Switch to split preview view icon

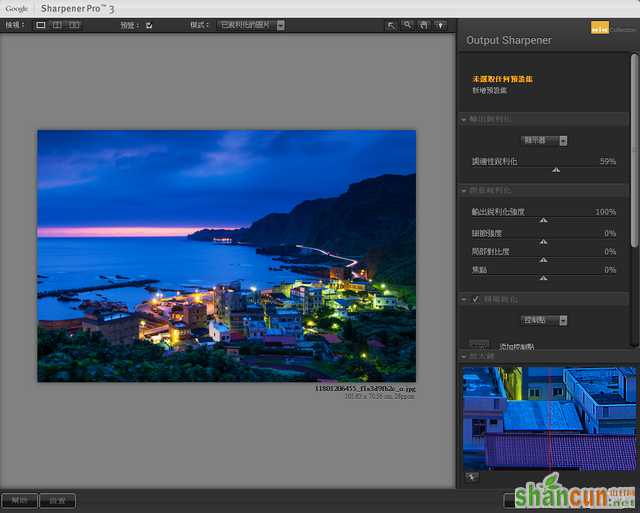[57, 25]
